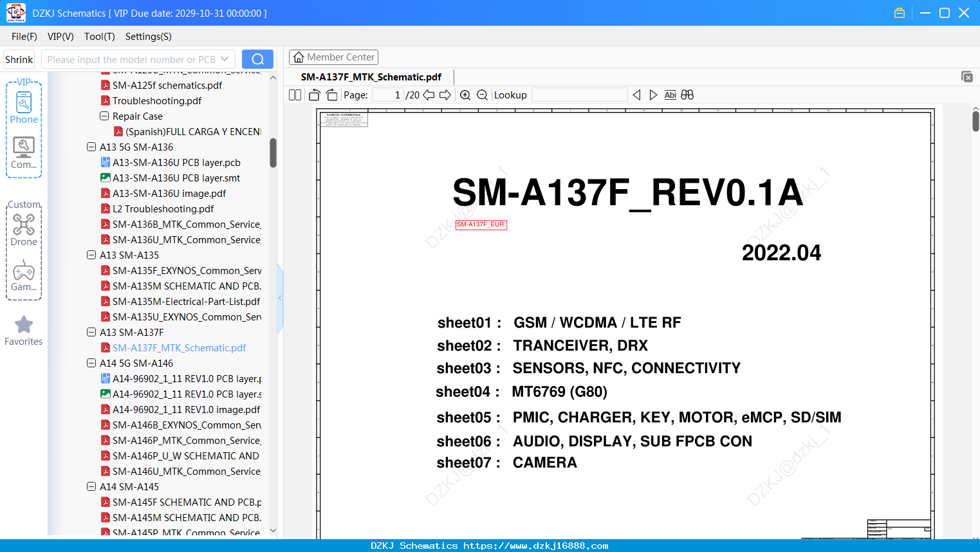
Task: Toggle the two-page view icon
Action: click(x=295, y=95)
